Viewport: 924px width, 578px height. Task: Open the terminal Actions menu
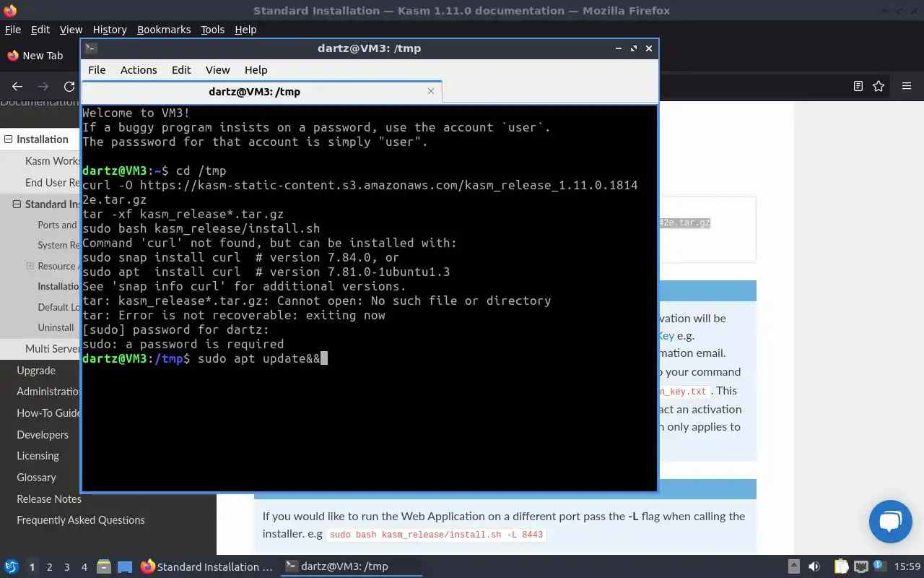[139, 70]
